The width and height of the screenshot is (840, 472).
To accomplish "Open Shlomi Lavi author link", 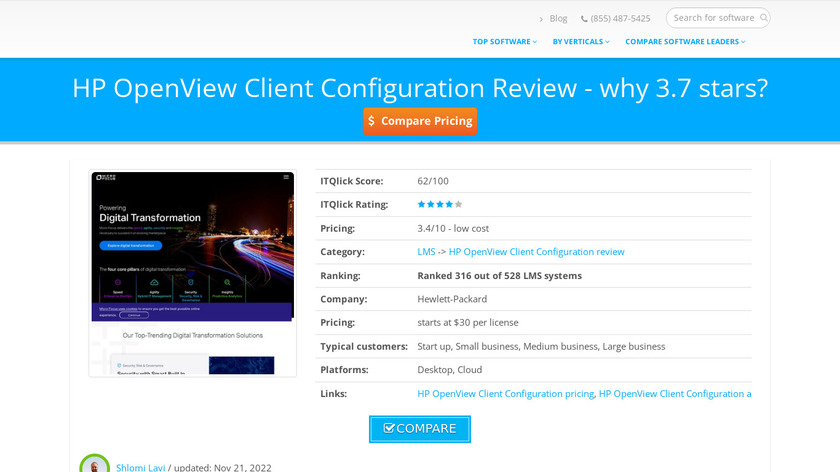I will pyautogui.click(x=141, y=467).
